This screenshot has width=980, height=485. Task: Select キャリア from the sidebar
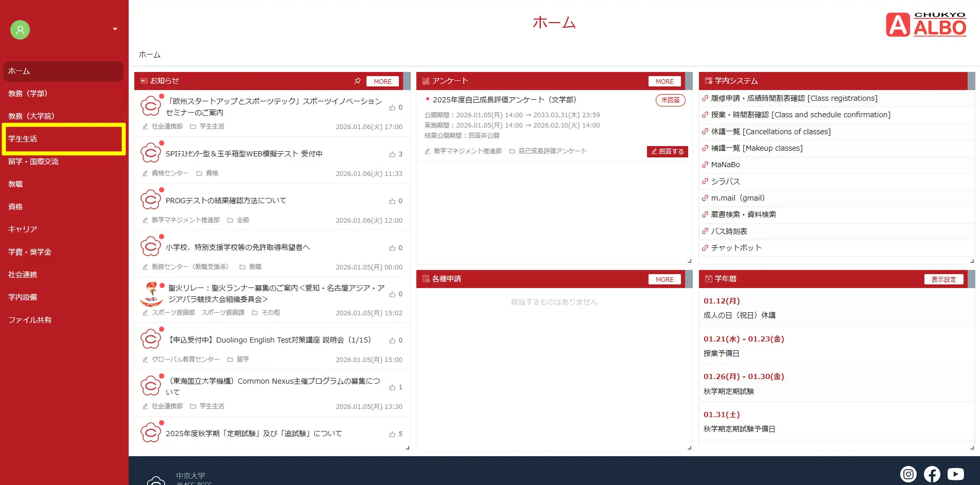(23, 229)
